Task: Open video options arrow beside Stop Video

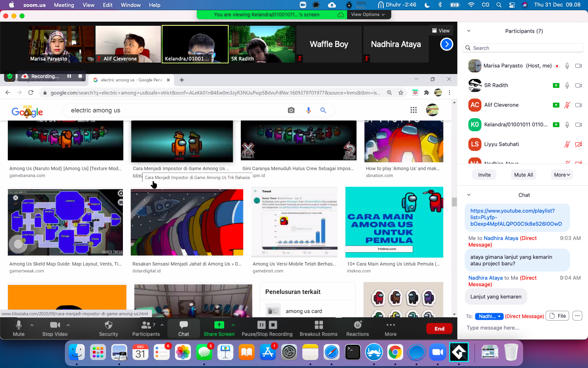Action: [68, 325]
